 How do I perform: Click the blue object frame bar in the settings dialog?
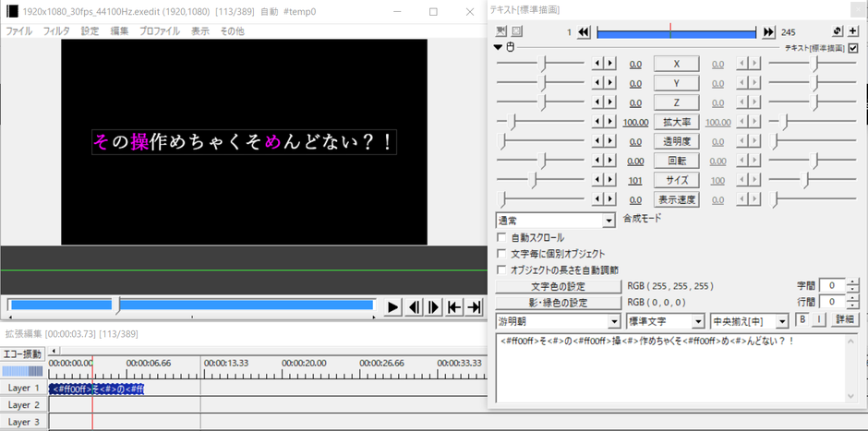point(676,32)
